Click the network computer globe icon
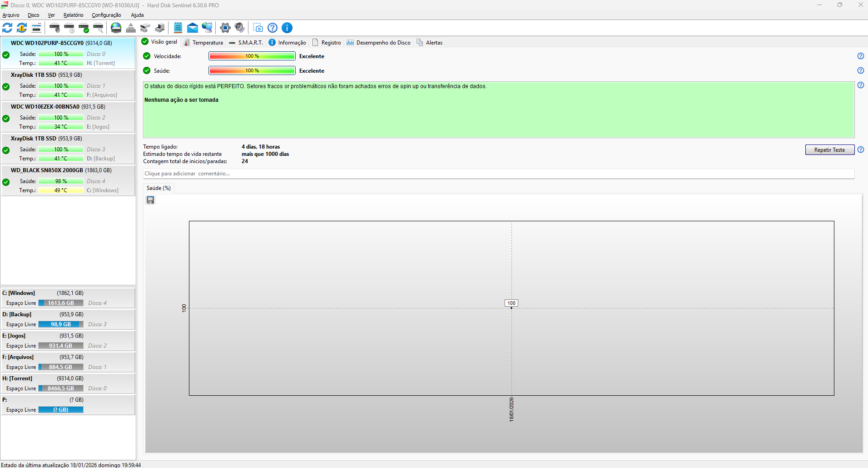Screen dimensions: 868x468 [x=207, y=28]
